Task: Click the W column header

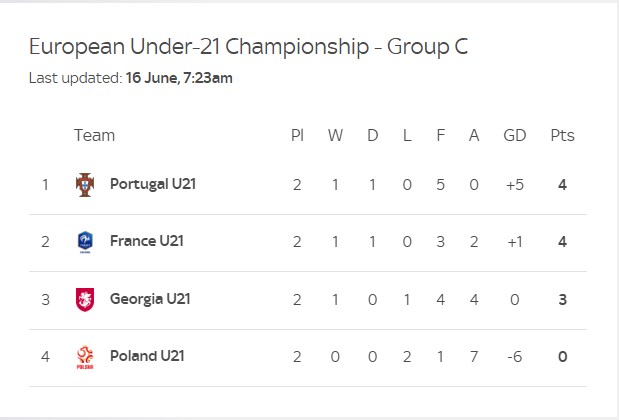Action: (x=335, y=135)
